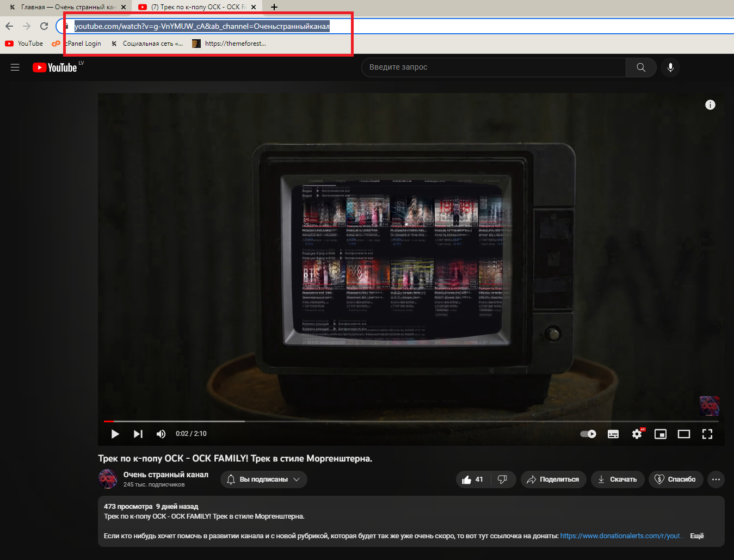Open the donationalerts link in description
This screenshot has height=560, width=734.
620,536
